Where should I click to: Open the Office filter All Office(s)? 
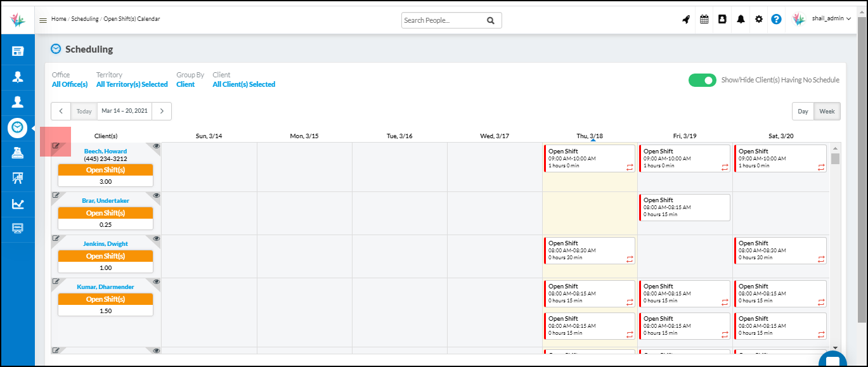[69, 84]
